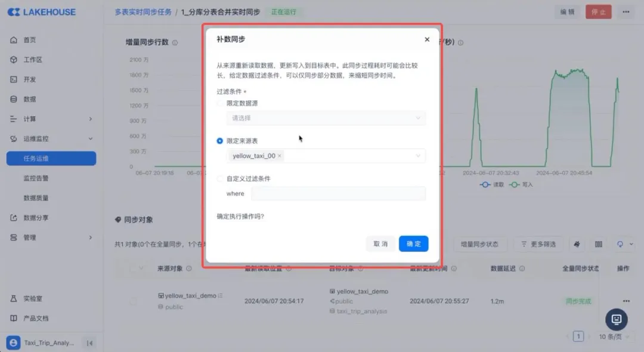Click the refresh icon above the table
Viewport: 644px width, 352px height.
tap(620, 244)
